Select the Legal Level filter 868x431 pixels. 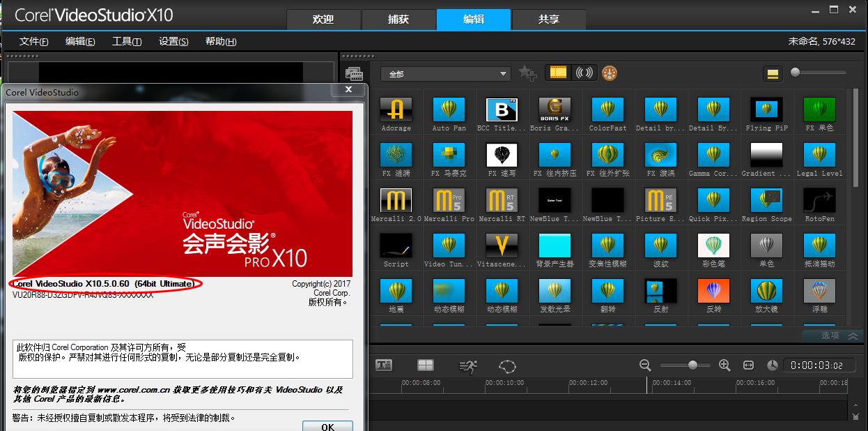819,155
